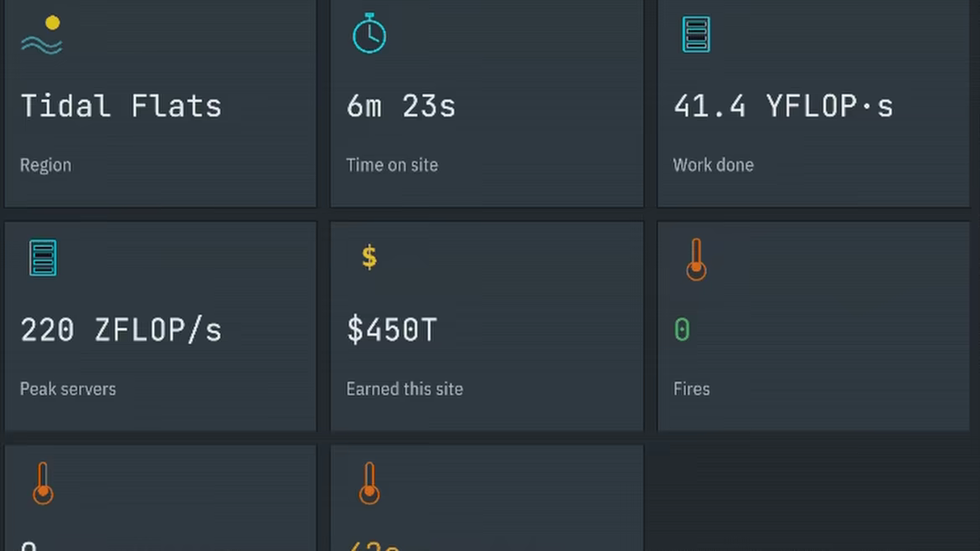
Task: Select the "Tidal Flats" region value
Action: point(121,106)
